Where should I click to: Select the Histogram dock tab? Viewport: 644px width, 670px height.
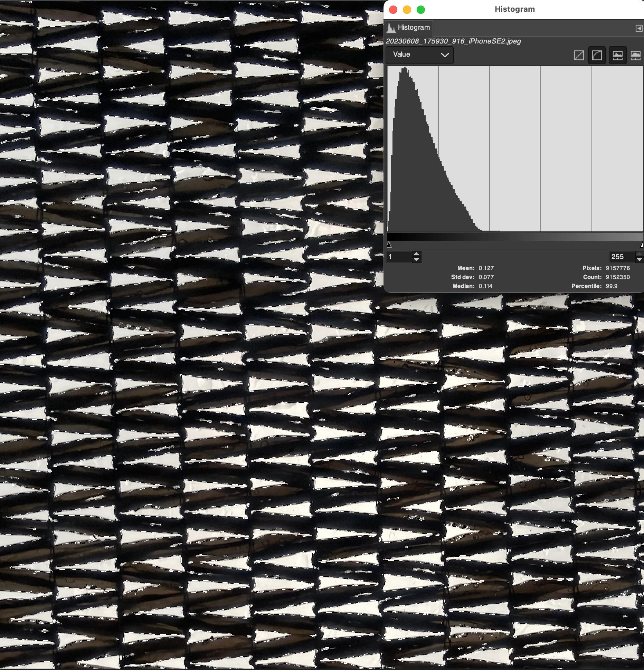409,28
